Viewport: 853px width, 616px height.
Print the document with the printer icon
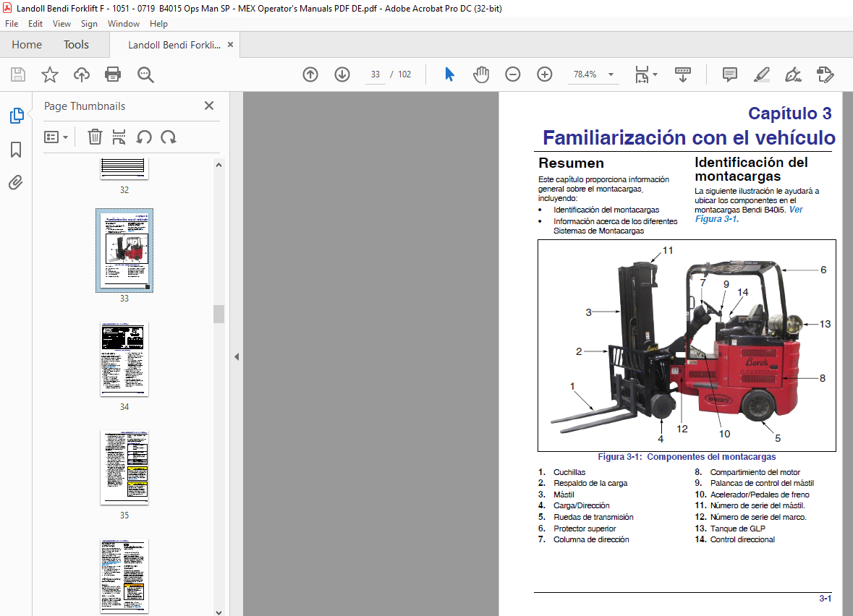[x=113, y=74]
